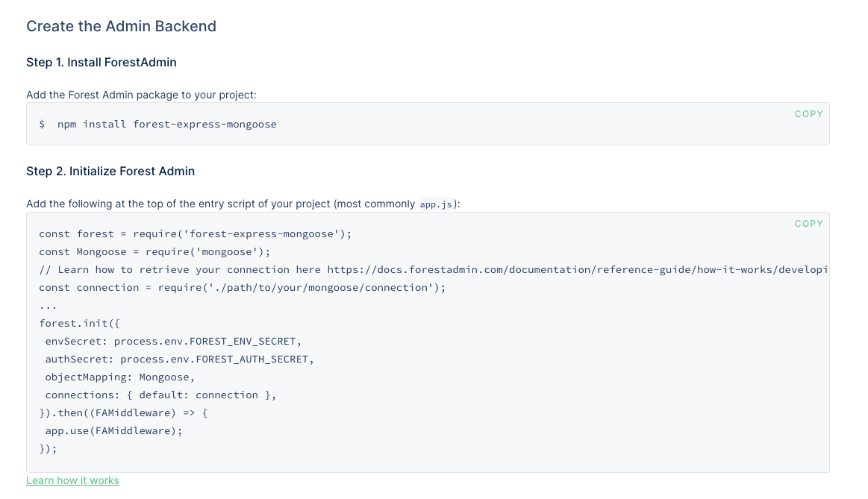Copy the npm install command
Viewport: 868px width, 499px height.
(808, 114)
